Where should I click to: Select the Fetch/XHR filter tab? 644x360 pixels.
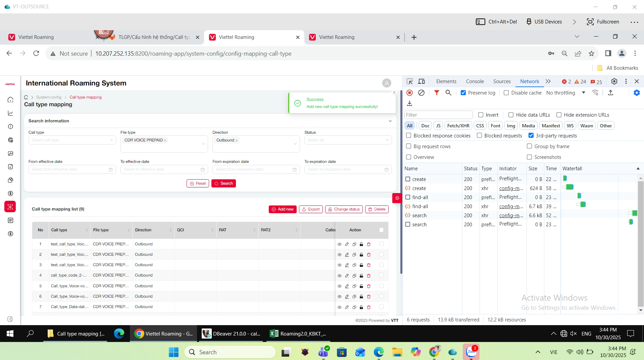(458, 126)
